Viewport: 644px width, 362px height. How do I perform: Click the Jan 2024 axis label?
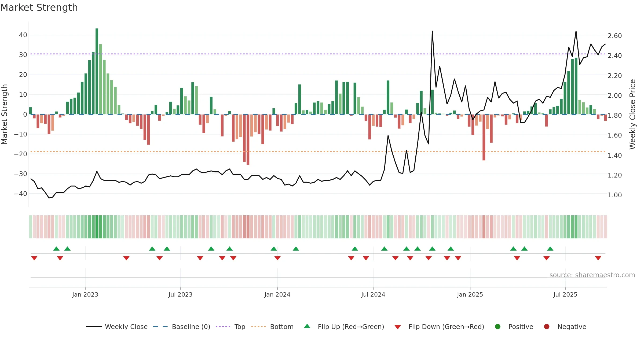tap(277, 294)
